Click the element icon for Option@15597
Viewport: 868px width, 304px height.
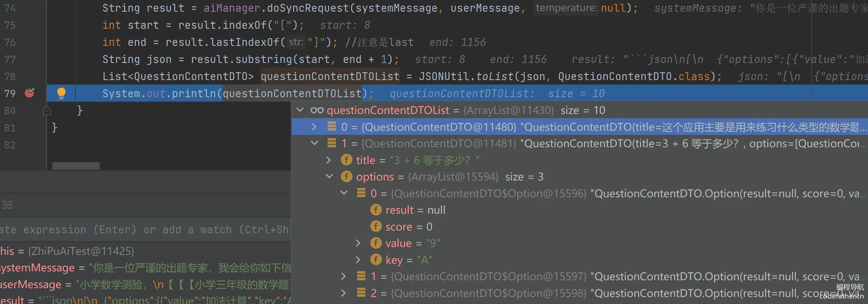click(x=361, y=276)
